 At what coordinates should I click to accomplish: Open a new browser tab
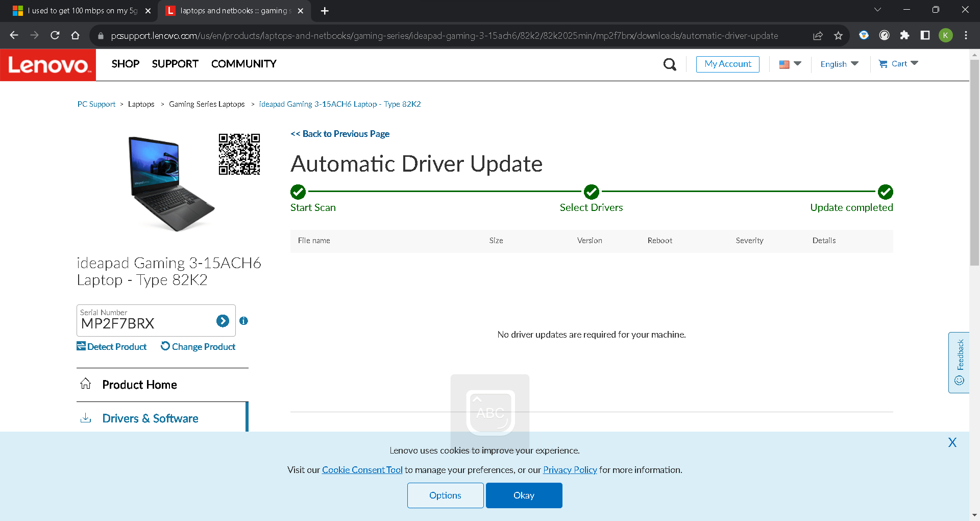point(325,11)
